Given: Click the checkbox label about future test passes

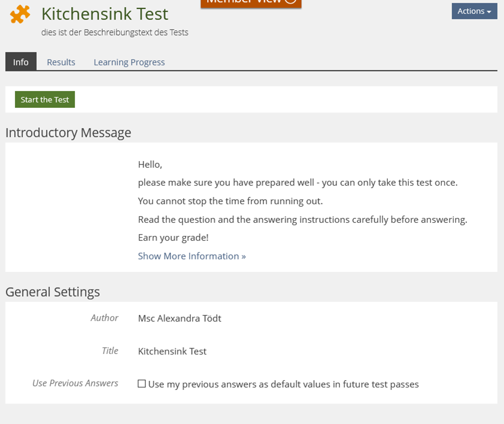Looking at the screenshot, I should tap(283, 384).
